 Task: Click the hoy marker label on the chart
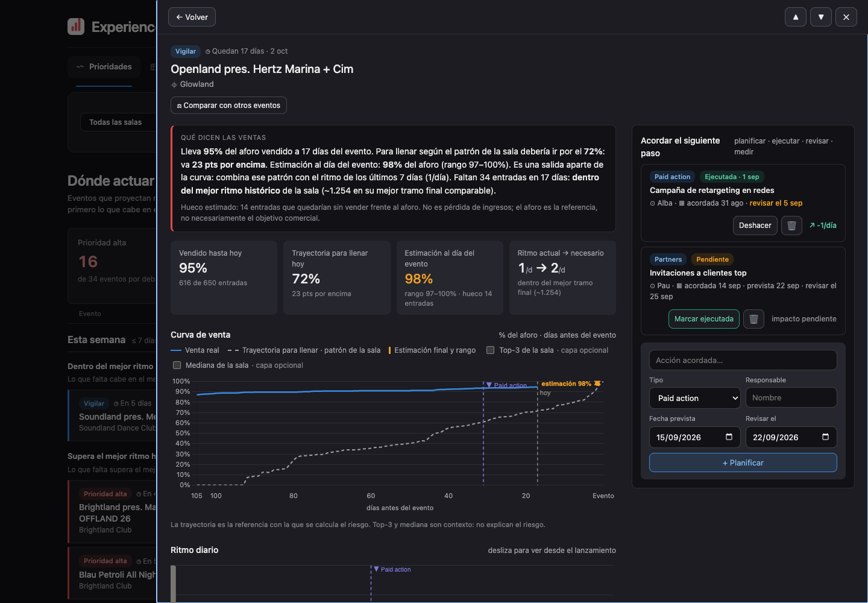[x=545, y=393]
